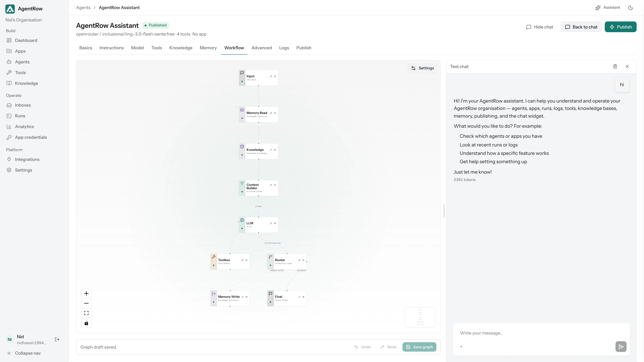Toggle visibility of the Memory Write node

pos(246,297)
